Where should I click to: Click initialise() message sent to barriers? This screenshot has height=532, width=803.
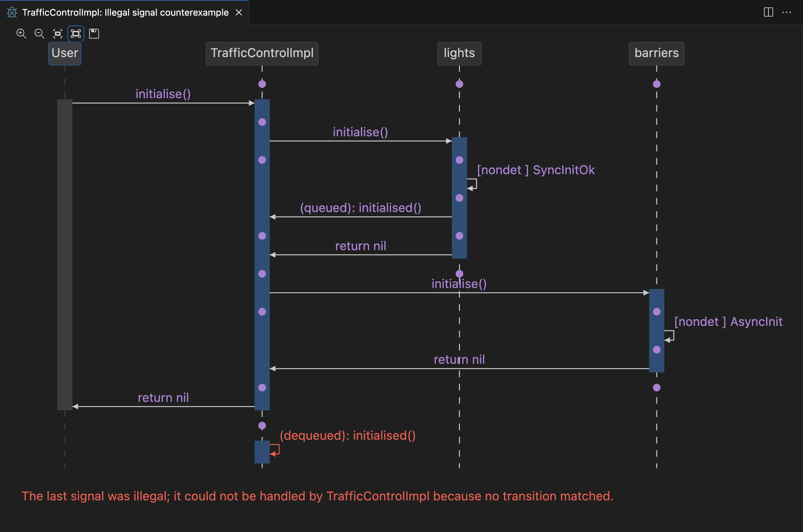459,284
